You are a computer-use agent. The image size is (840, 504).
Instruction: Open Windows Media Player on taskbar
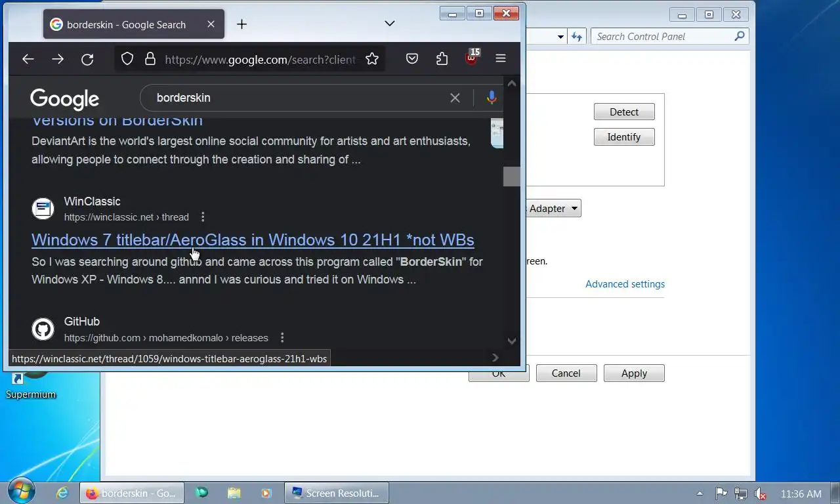pos(266,493)
